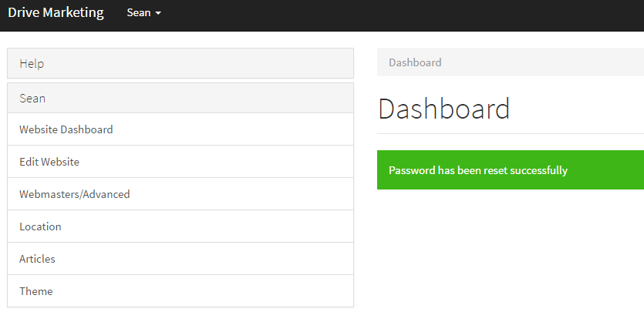Open Webmasters/Advanced sidebar item
The width and height of the screenshot is (644, 322).
tap(180, 194)
